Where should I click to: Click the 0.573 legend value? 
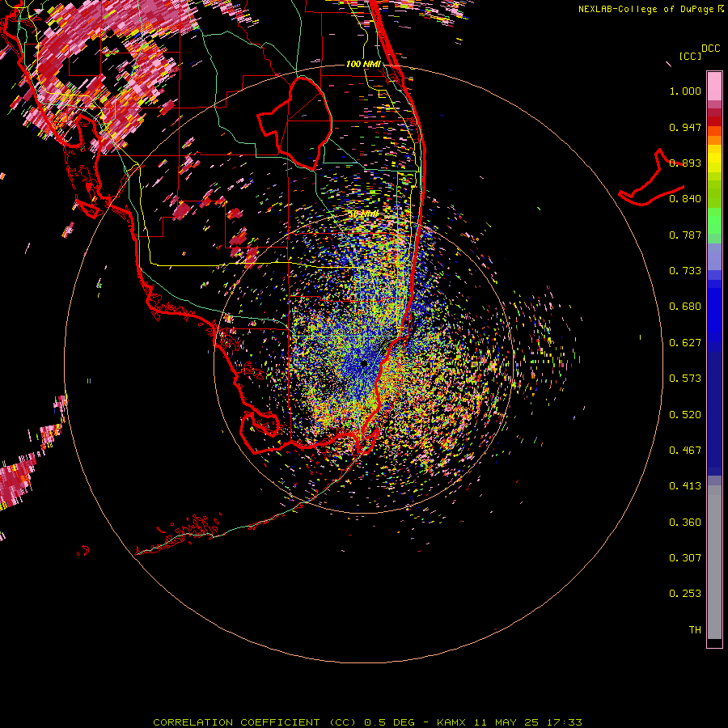685,379
